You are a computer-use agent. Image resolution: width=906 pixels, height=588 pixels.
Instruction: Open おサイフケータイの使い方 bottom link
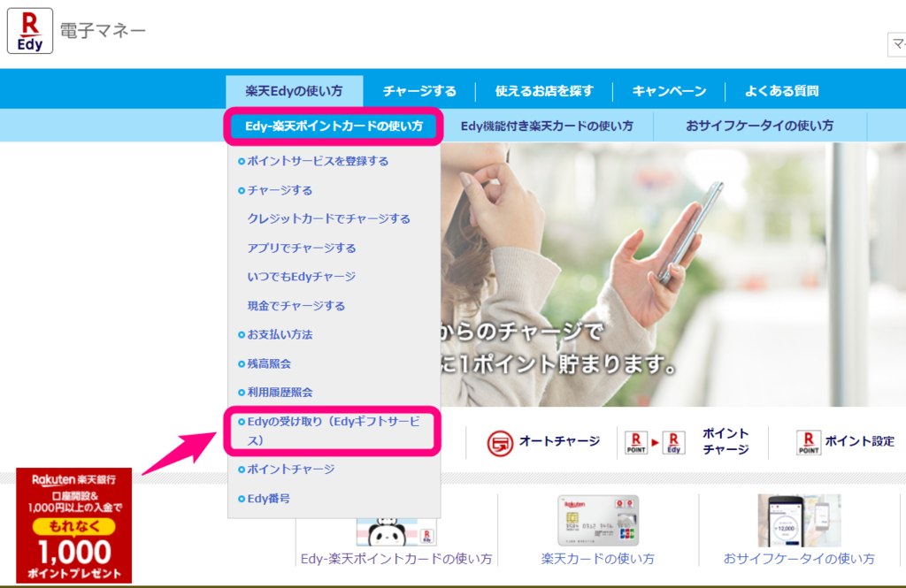coord(799,559)
